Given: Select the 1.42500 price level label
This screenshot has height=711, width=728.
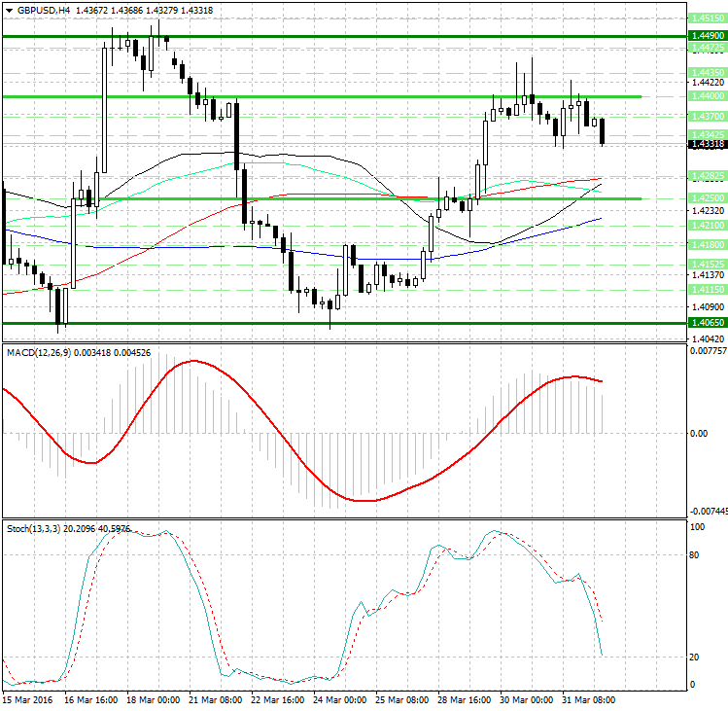Looking at the screenshot, I should [x=706, y=197].
